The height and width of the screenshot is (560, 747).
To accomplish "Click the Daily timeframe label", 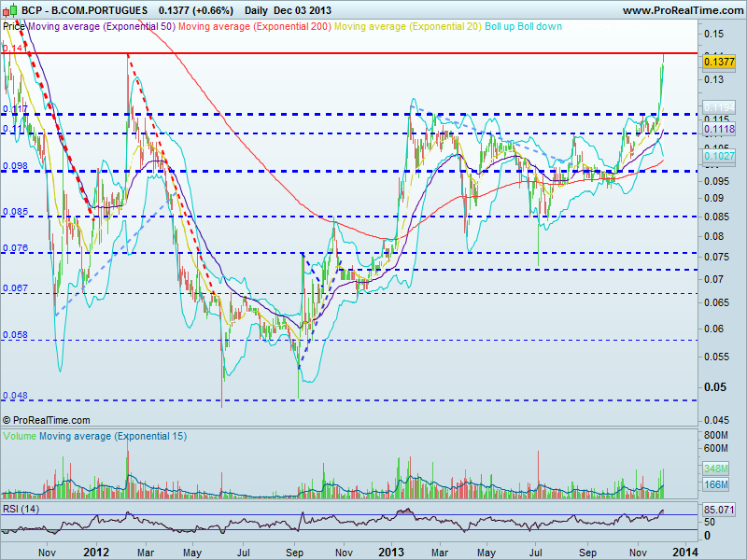I will [256, 10].
